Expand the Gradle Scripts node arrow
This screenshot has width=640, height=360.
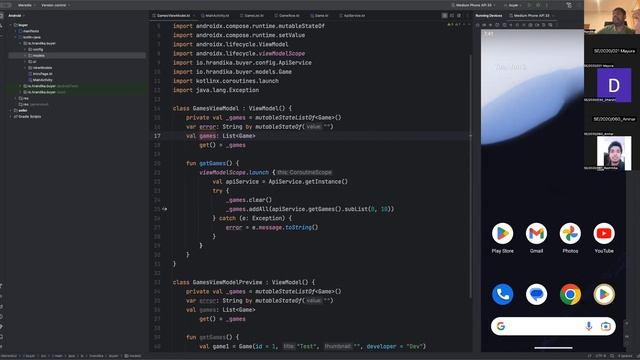10,116
